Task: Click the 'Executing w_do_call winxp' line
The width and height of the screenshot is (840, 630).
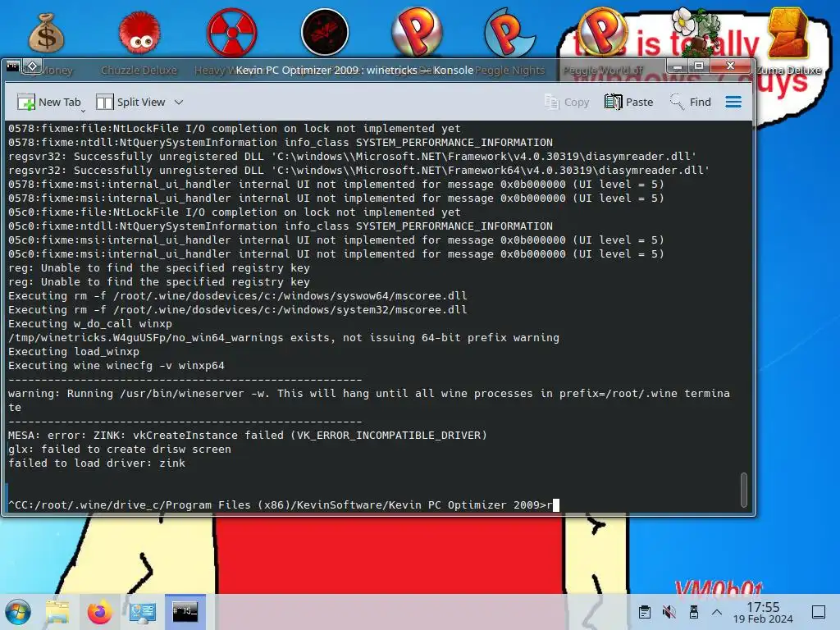Action: 90,323
